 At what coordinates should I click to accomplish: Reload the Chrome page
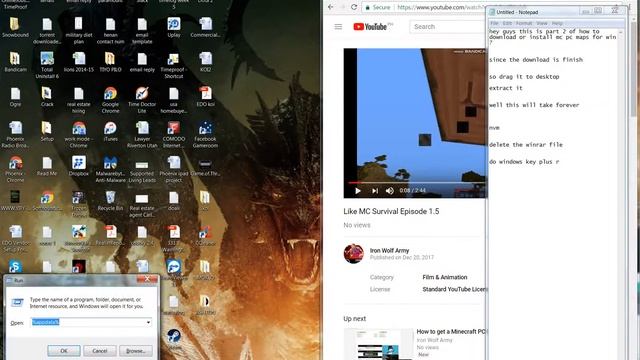[x=354, y=7]
